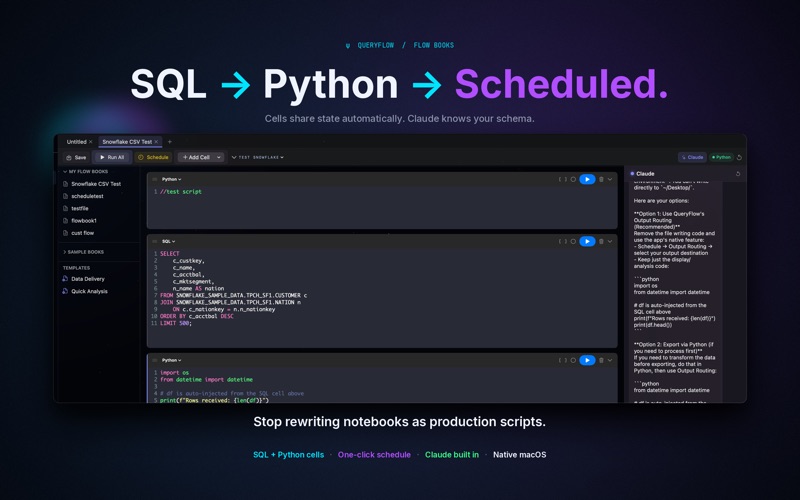Close the Untitled tab
800x500 pixels.
coord(91,142)
